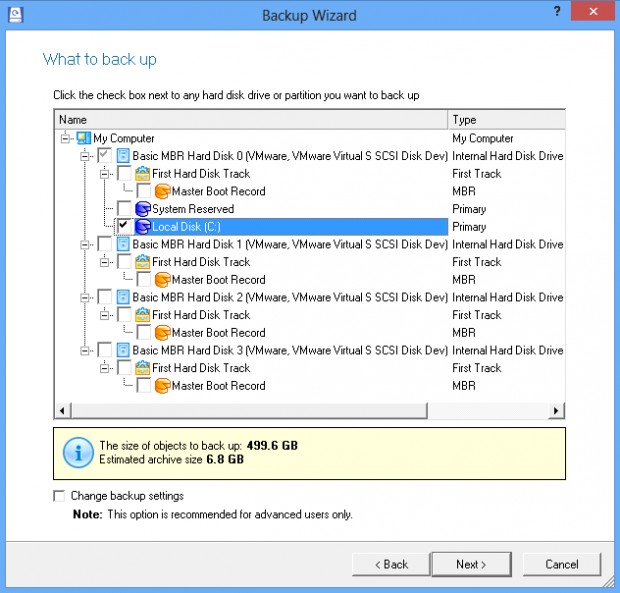Toggle the Basic MBR Hard Disk 0 checkbox
620x593 pixels.
[104, 156]
